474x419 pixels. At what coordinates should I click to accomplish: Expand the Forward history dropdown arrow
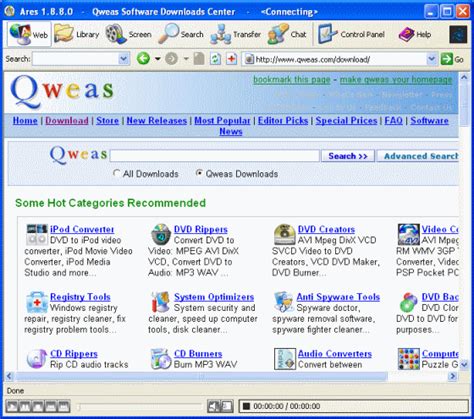pyautogui.click(x=186, y=59)
